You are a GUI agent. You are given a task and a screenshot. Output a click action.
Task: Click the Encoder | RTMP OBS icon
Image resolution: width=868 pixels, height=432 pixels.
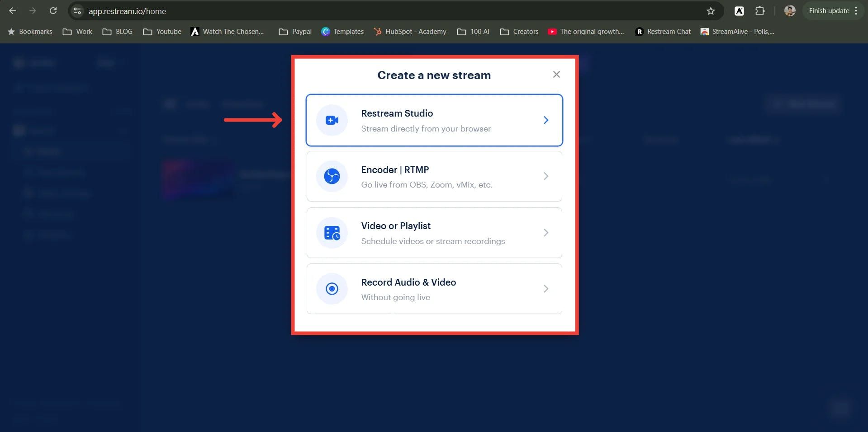(332, 176)
